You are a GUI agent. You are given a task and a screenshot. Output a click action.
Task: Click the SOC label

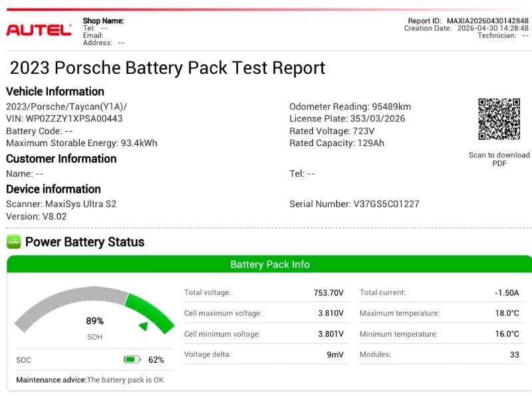click(23, 359)
